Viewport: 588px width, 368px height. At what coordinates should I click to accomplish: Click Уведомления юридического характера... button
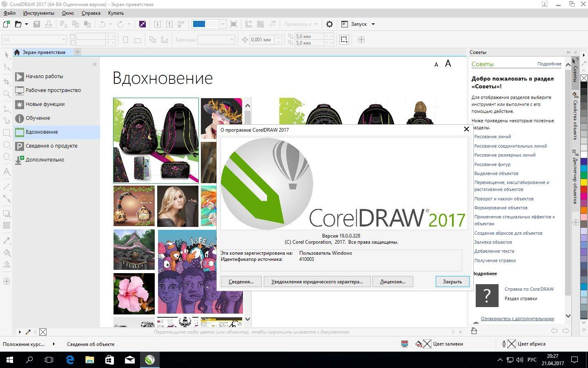coord(317,282)
